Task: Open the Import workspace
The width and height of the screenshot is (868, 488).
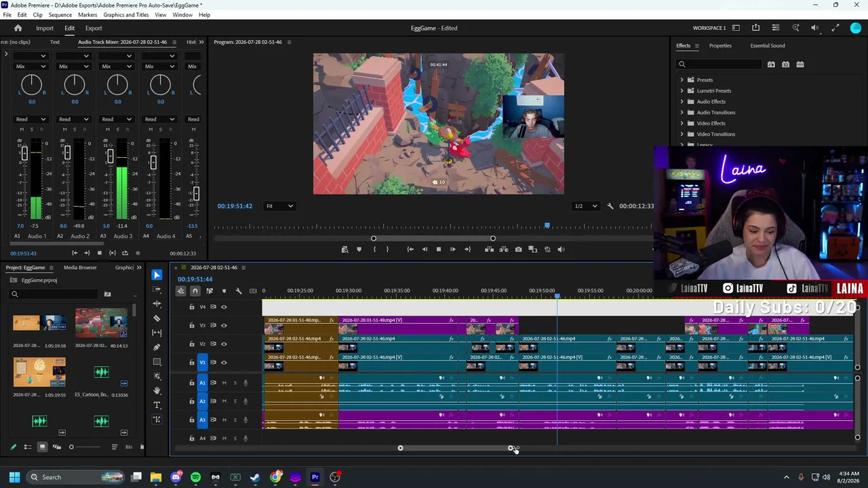Action: [x=45, y=28]
